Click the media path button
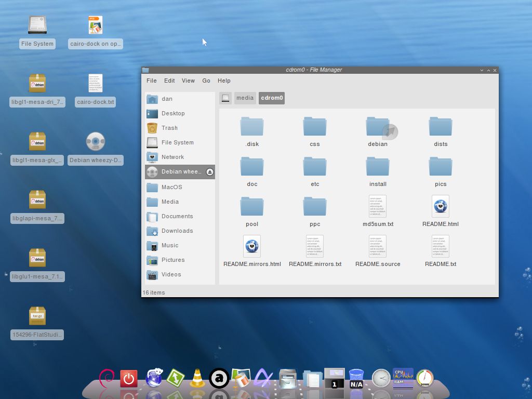 click(x=245, y=98)
